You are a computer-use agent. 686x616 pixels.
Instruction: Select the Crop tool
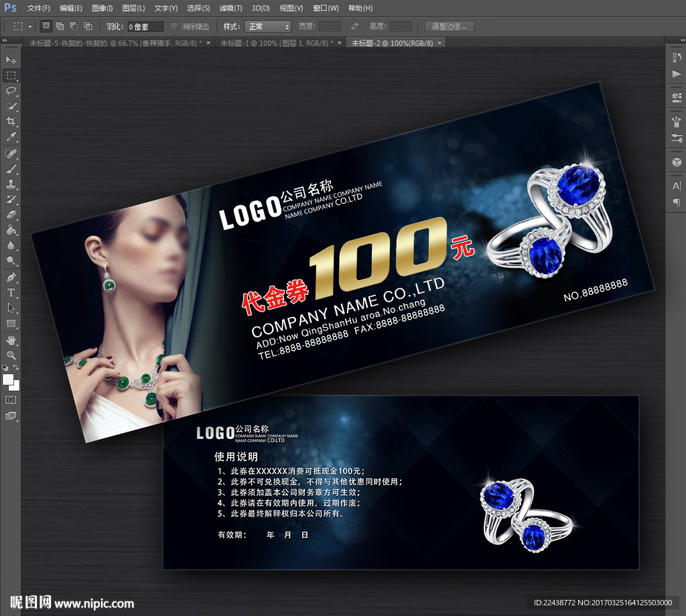[11, 121]
